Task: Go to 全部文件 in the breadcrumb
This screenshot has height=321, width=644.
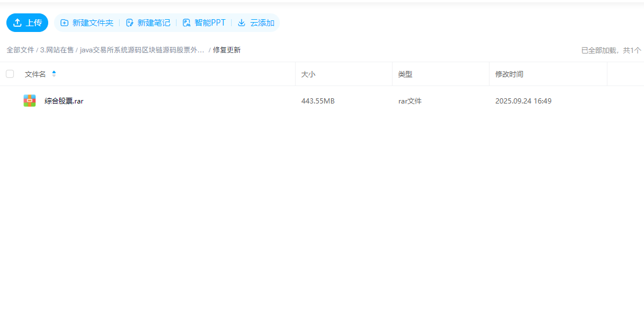Action: click(x=20, y=50)
